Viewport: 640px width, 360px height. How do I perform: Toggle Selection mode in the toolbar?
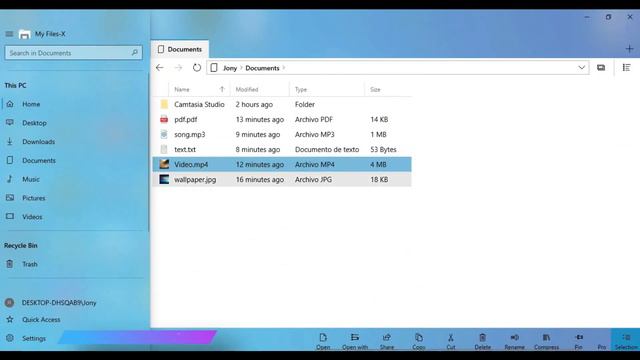pos(626,341)
